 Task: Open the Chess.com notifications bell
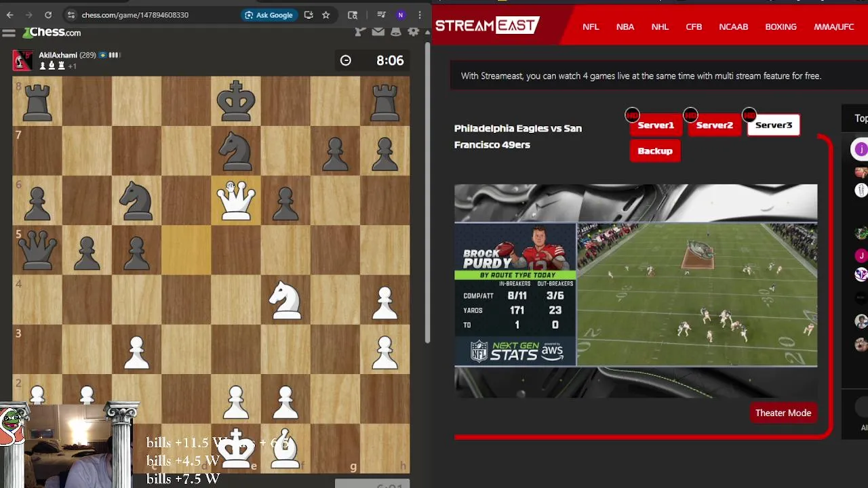[396, 32]
